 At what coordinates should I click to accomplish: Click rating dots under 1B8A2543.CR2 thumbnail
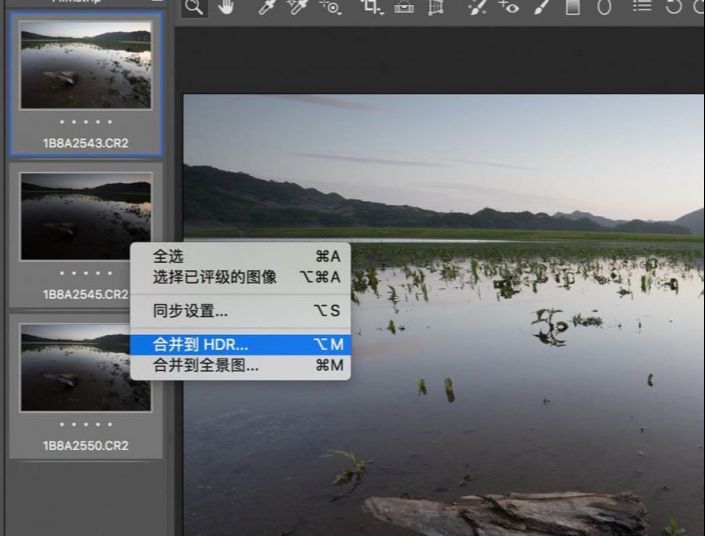pos(86,122)
